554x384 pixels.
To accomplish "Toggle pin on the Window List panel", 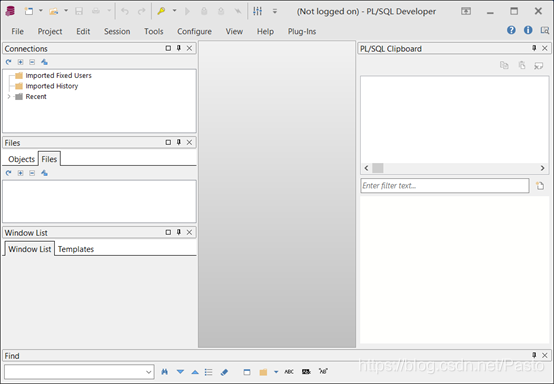I will click(179, 232).
